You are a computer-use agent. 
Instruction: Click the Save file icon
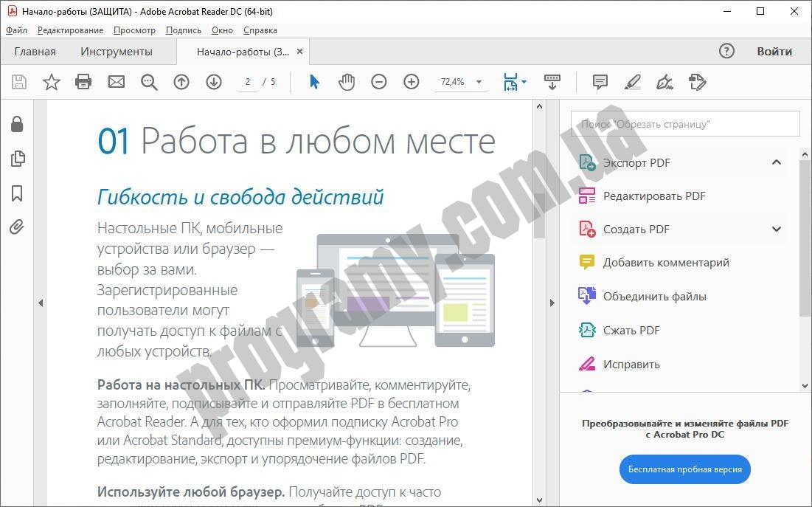(19, 82)
